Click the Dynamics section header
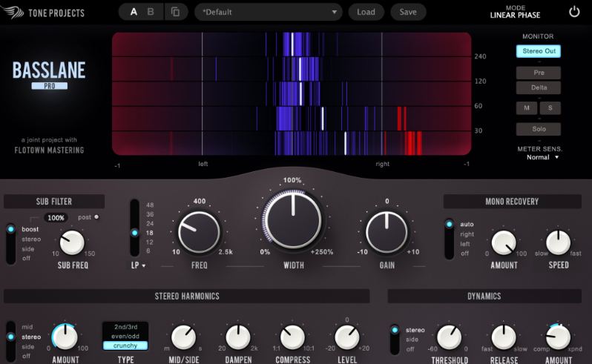This screenshot has height=364, width=592. [x=484, y=296]
